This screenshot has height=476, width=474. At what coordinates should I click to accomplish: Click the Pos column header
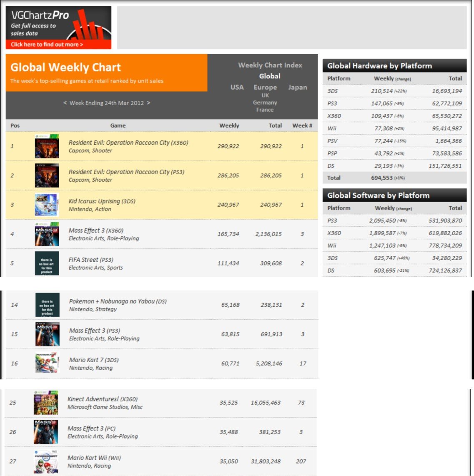point(15,125)
